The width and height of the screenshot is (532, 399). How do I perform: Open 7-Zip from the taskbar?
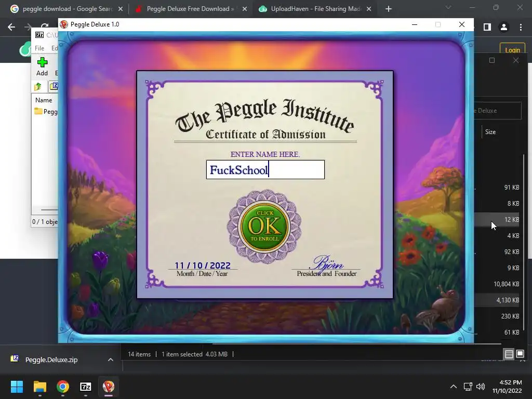86,387
